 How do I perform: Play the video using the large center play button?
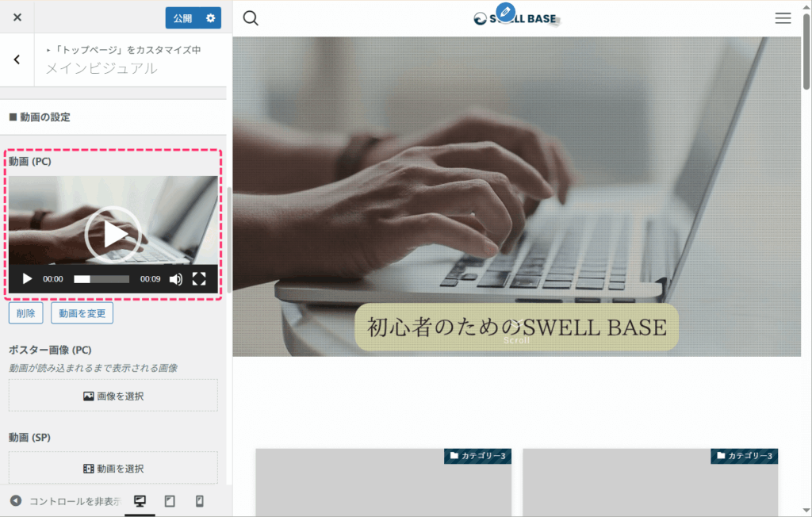tap(113, 234)
